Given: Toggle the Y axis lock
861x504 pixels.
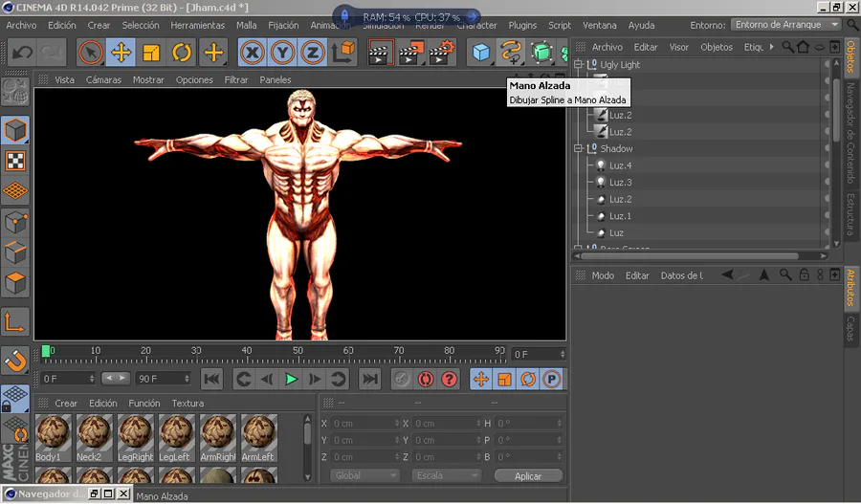Looking at the screenshot, I should tap(282, 53).
